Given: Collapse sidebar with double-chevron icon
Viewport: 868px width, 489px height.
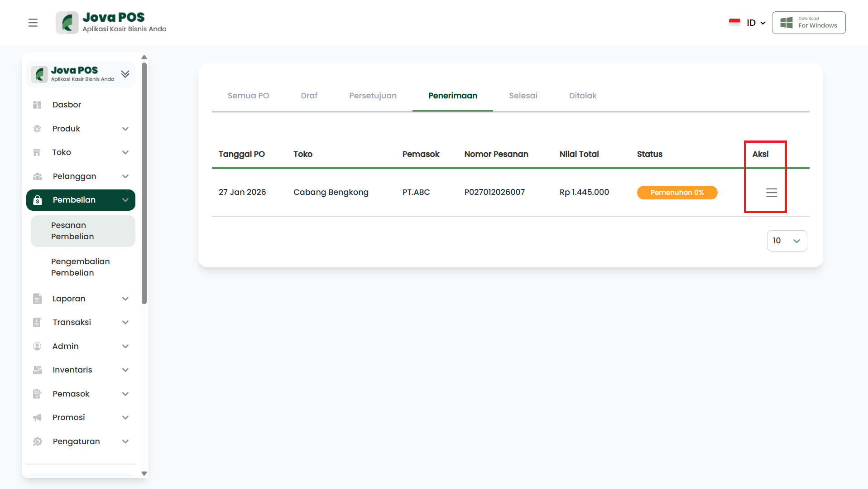Looking at the screenshot, I should pyautogui.click(x=125, y=74).
